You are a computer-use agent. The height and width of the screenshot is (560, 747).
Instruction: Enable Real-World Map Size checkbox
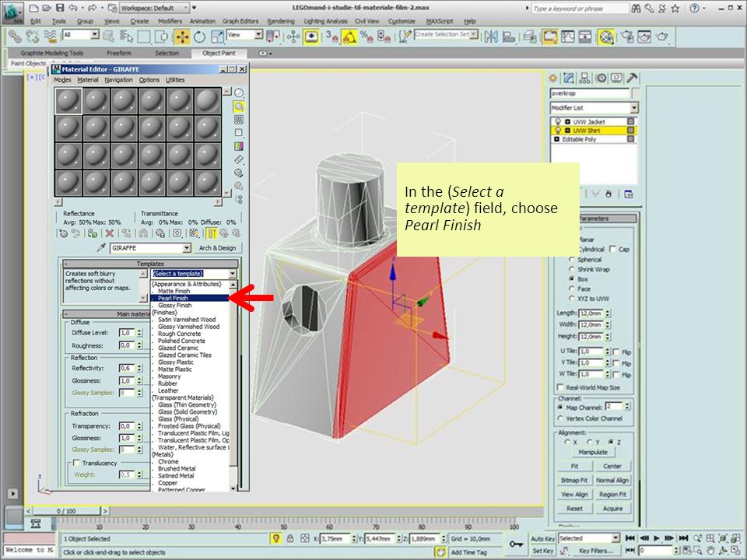(x=560, y=387)
